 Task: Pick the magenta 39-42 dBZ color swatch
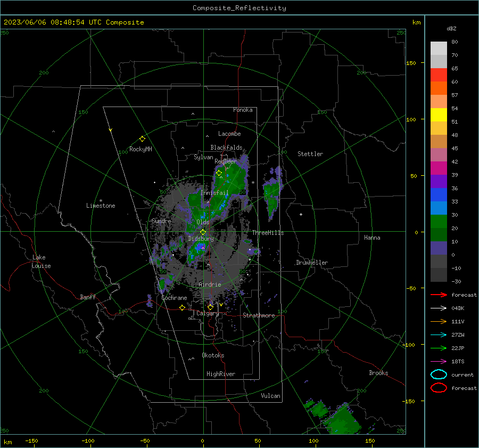(439, 168)
